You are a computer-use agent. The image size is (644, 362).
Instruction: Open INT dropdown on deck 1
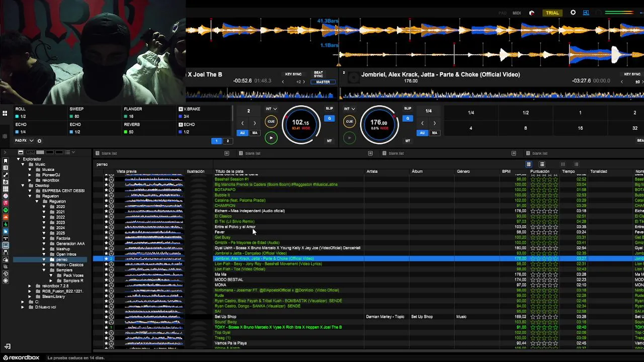[x=271, y=109]
